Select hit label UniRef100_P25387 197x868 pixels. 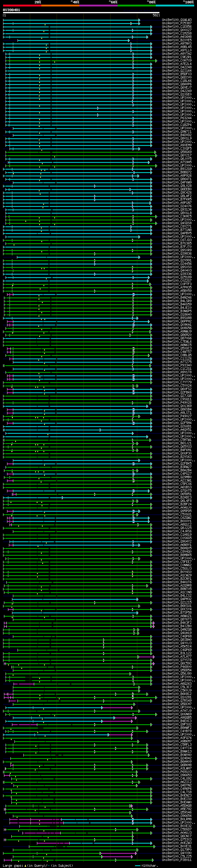[x=177, y=23]
